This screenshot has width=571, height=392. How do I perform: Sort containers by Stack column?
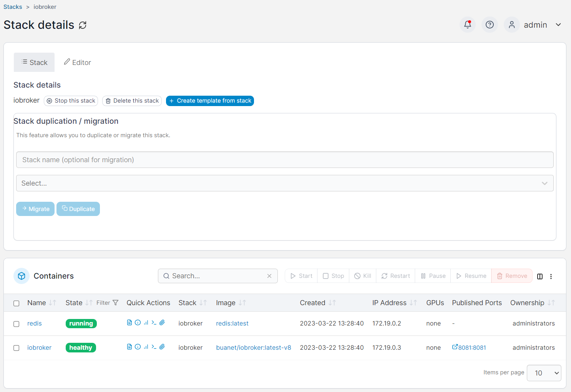[203, 303]
